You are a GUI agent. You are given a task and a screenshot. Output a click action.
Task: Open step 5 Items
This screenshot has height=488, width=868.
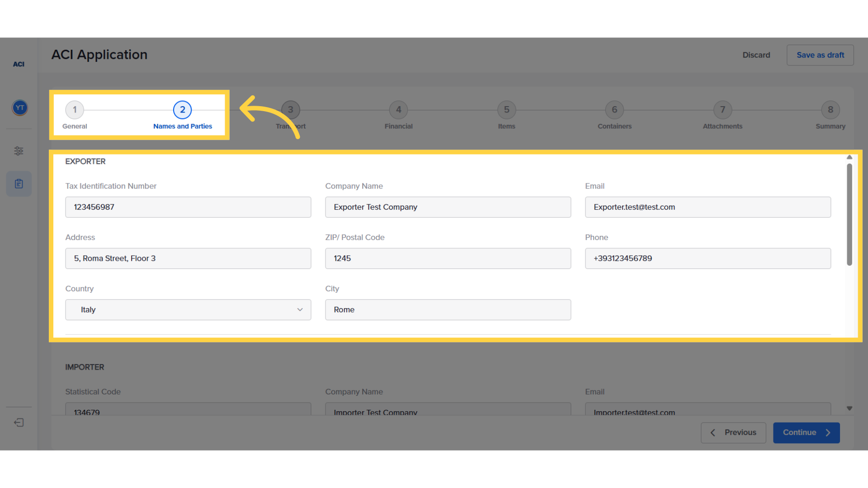coord(506,110)
